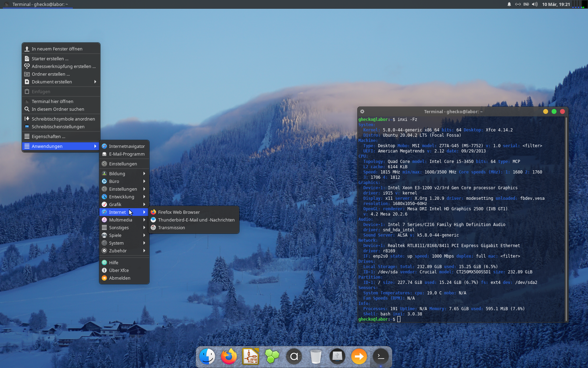Click the Transmission icon in the Internet submenu
The image size is (588, 368).
coord(153,227)
